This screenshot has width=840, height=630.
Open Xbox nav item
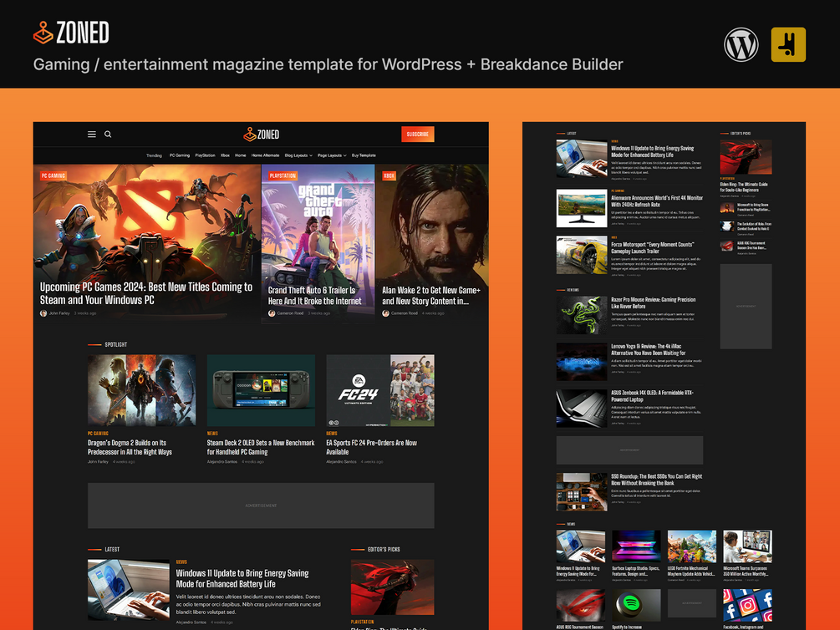coord(225,155)
